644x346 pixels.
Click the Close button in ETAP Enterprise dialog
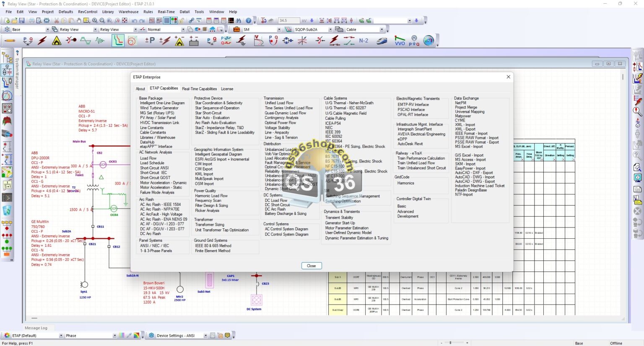pos(311,266)
